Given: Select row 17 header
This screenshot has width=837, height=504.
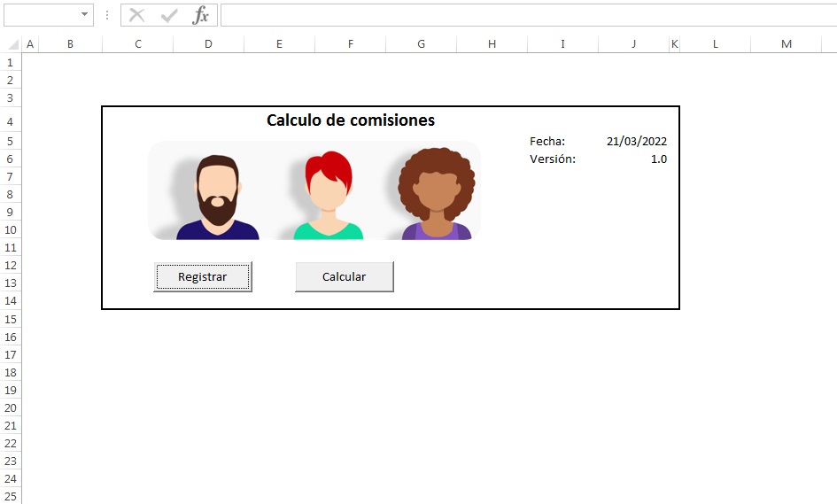Looking at the screenshot, I should click(11, 355).
